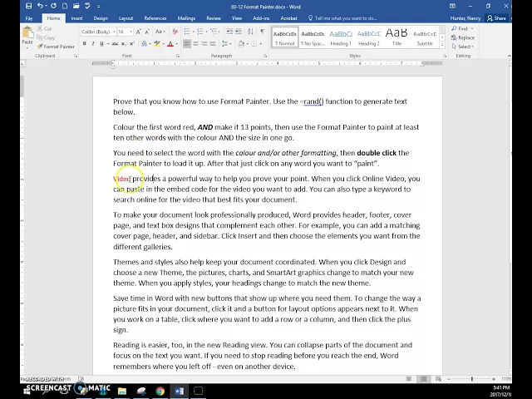Click the Open folder icon in title bar
Viewport: 532px width, 399px height.
pos(76,6)
